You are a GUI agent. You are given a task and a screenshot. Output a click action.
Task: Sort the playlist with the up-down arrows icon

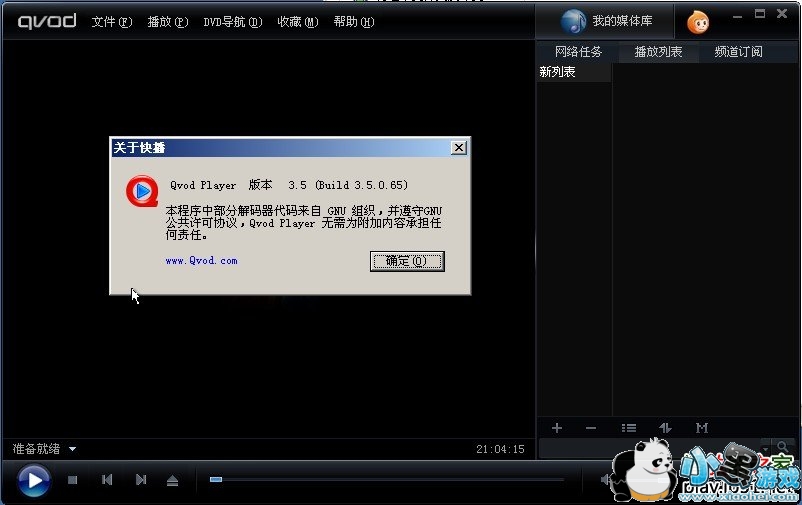665,428
